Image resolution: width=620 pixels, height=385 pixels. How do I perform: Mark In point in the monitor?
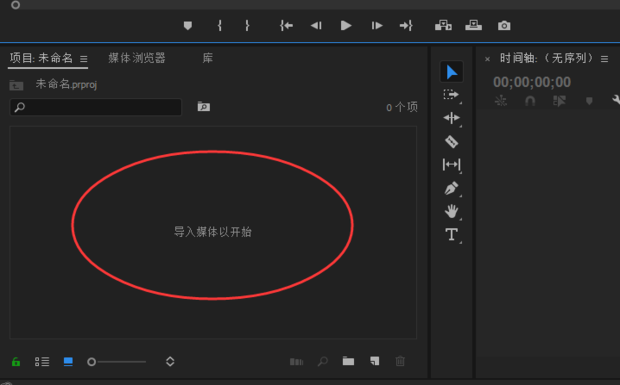click(x=219, y=26)
